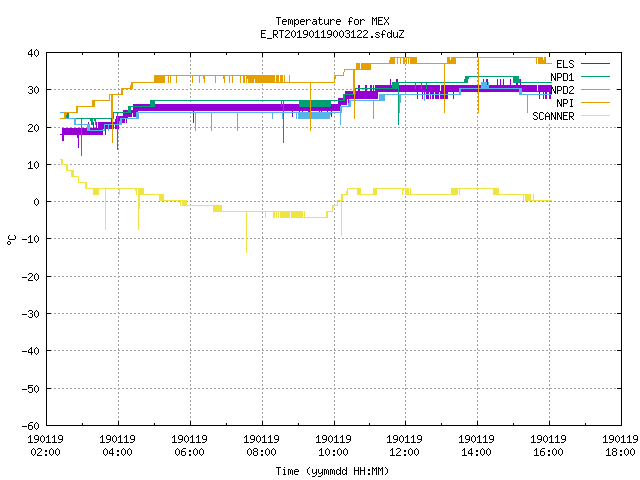Click the NPI legend label
Viewport: 640px width, 480px height.
click(x=565, y=103)
